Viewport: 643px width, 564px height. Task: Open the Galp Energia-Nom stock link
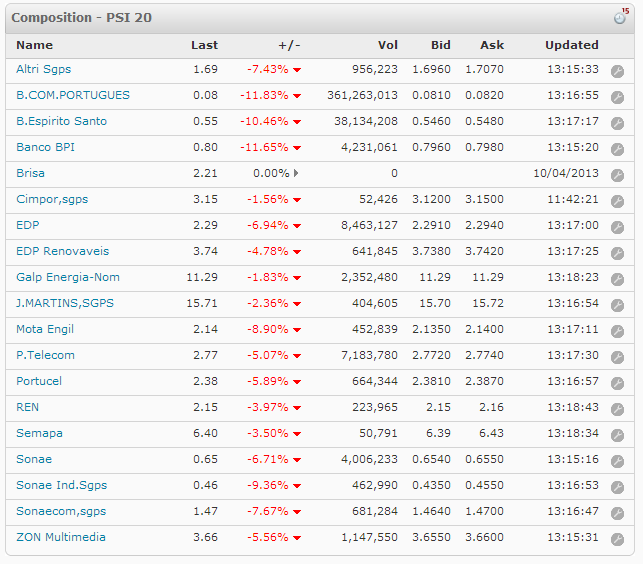tap(68, 277)
